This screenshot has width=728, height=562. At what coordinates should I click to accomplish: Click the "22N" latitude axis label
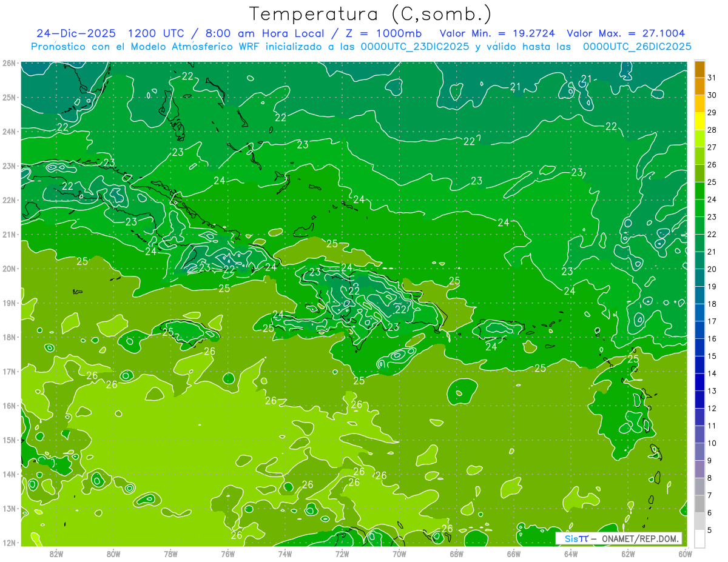point(8,200)
